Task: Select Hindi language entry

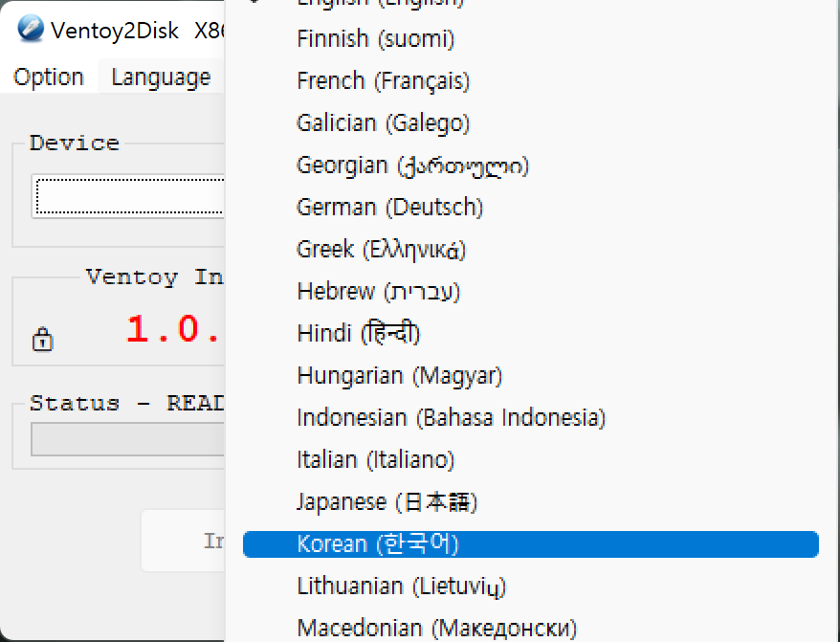Action: point(530,334)
